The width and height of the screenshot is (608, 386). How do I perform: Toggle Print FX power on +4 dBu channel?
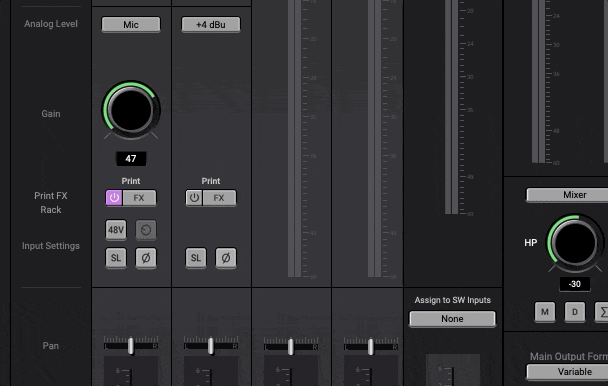(x=194, y=198)
